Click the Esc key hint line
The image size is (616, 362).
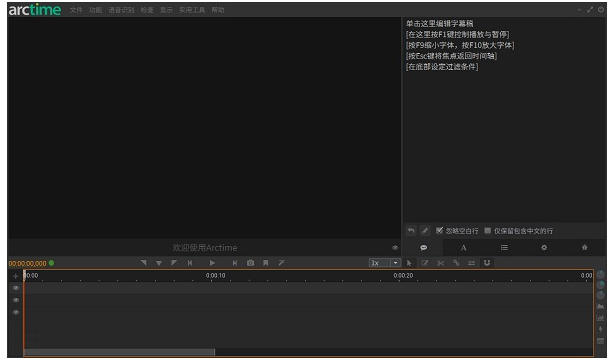[451, 56]
